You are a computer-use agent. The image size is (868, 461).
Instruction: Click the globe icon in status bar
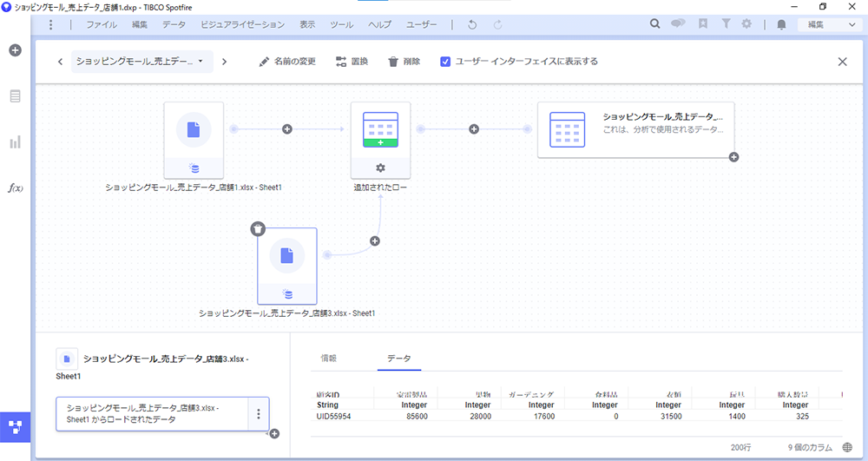[x=847, y=447]
